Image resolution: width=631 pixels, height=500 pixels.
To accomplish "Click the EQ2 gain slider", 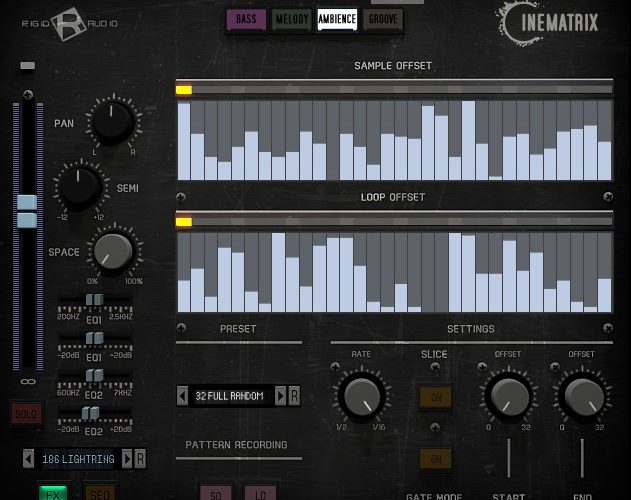I will pyautogui.click(x=91, y=413).
